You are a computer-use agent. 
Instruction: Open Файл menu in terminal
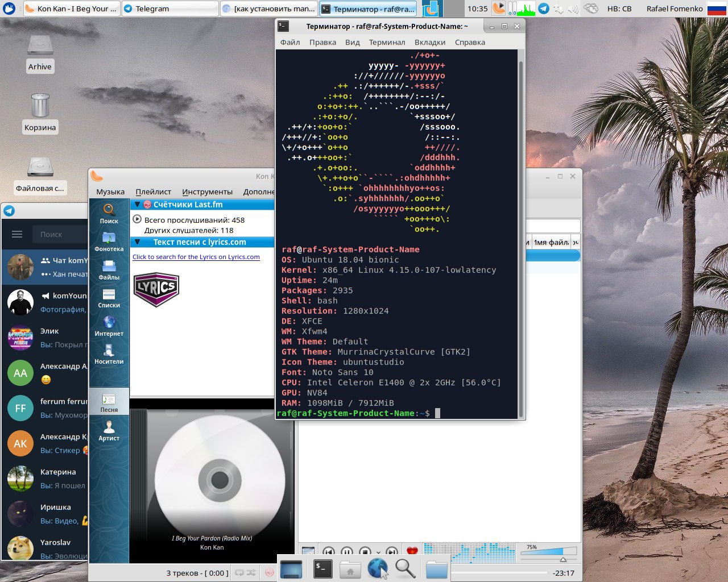290,42
